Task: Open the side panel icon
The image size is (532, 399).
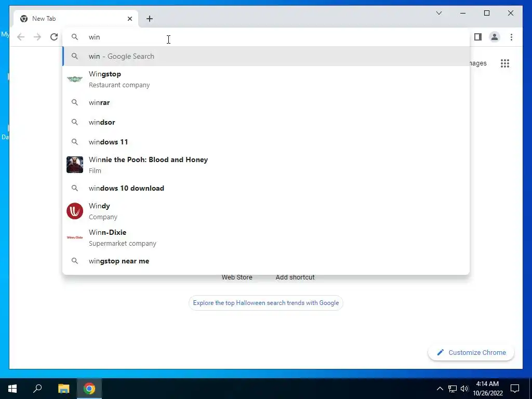Action: pyautogui.click(x=478, y=37)
